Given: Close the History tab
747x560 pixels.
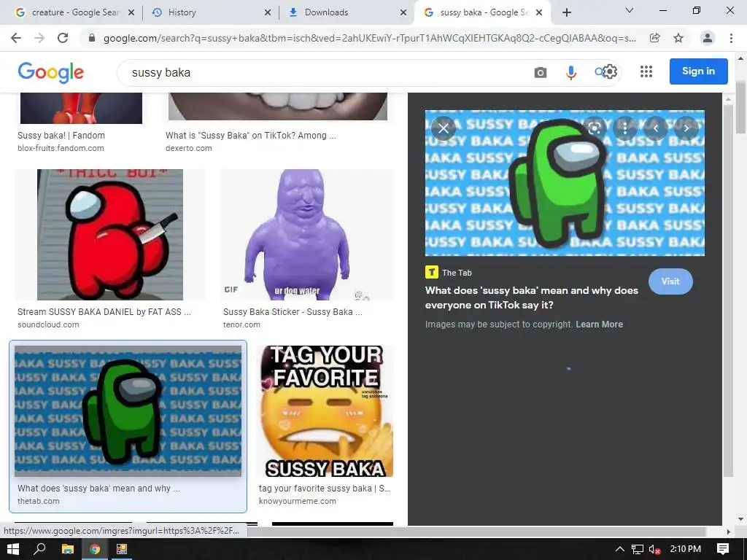Looking at the screenshot, I should click(268, 12).
